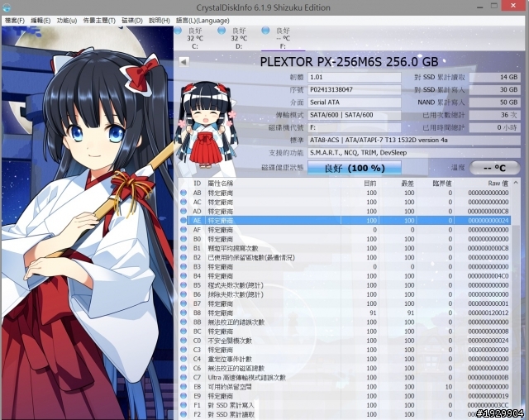This screenshot has height=420, width=529.
Task: Select the C7 Ultra error count row
Action: tap(345, 378)
